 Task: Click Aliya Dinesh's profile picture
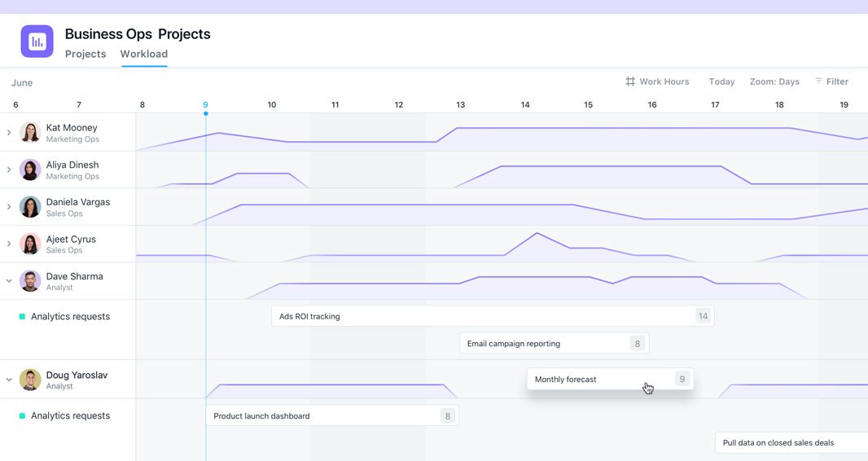point(30,170)
